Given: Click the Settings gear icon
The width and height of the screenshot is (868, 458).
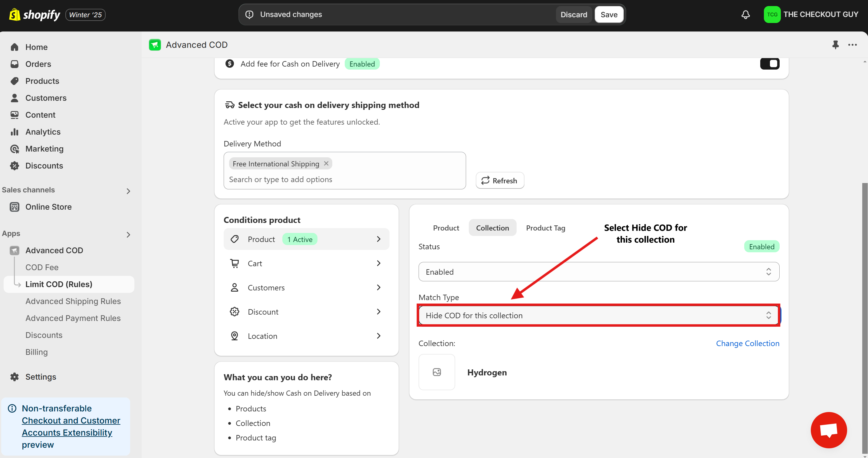Looking at the screenshot, I should click(15, 377).
